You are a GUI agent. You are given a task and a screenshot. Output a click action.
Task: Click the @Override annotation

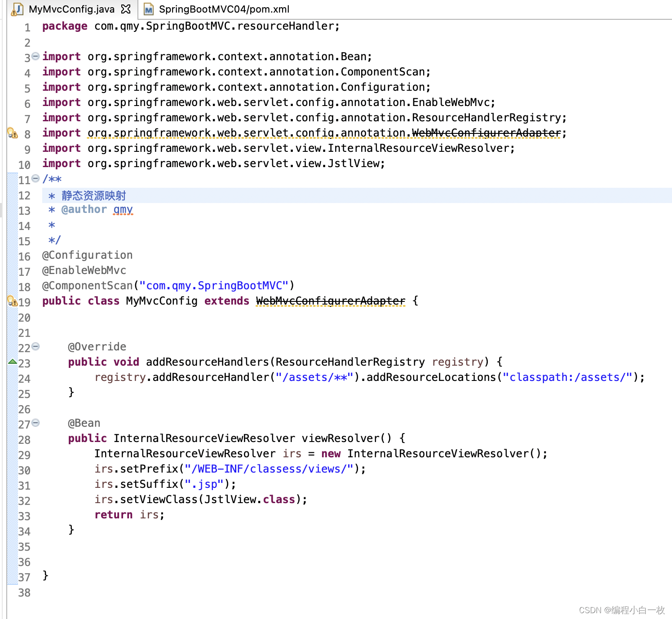pyautogui.click(x=97, y=347)
